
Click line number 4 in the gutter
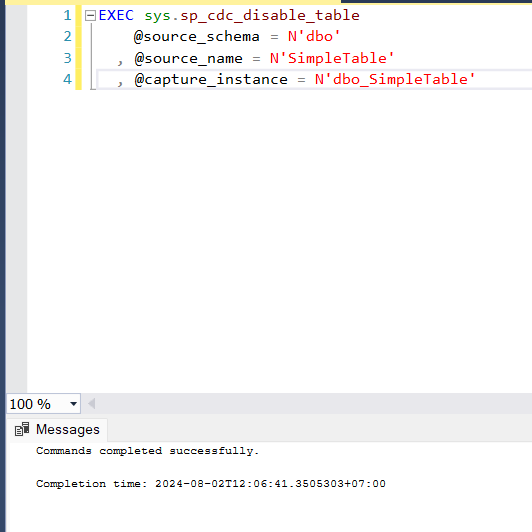67,79
